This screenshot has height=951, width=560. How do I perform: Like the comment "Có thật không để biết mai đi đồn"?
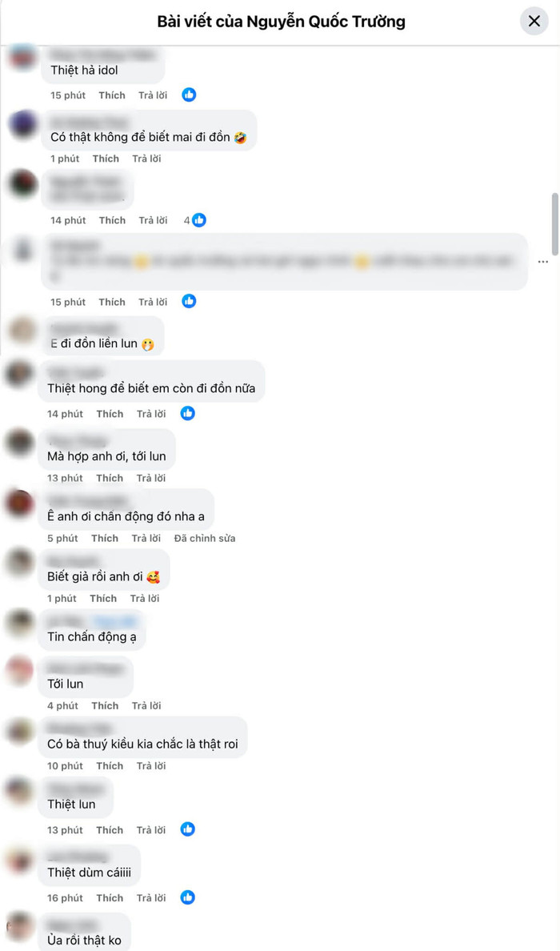pyautogui.click(x=106, y=158)
